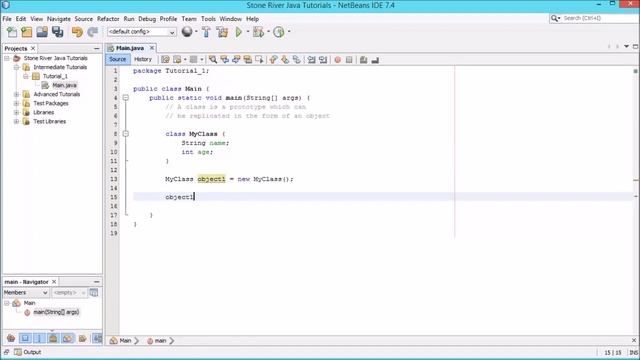Collapse Stone River Java Tutorials project node
640x360 pixels.
[7, 58]
